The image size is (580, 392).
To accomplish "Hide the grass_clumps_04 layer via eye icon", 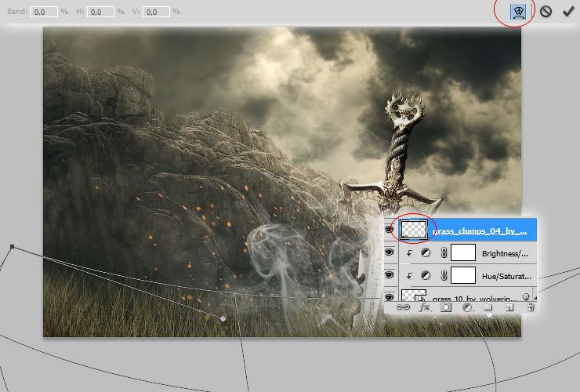I will [x=389, y=230].
